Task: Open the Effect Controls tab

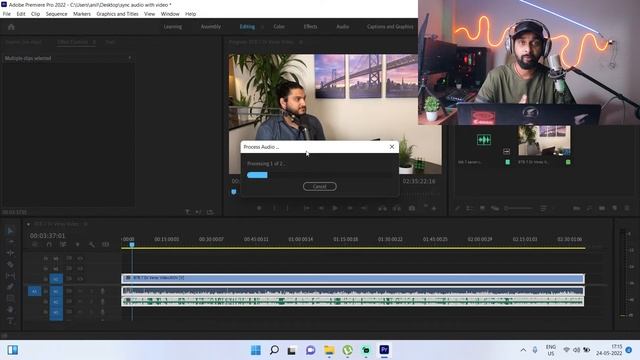Action: pyautogui.click(x=72, y=42)
